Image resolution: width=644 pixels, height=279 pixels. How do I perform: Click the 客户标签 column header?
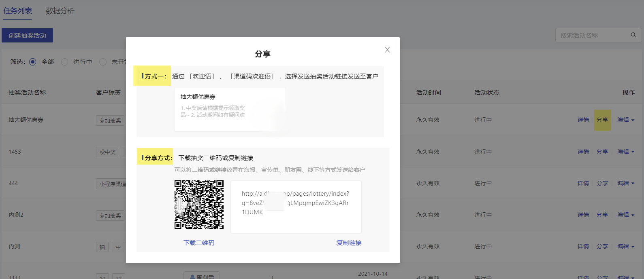coord(108,92)
